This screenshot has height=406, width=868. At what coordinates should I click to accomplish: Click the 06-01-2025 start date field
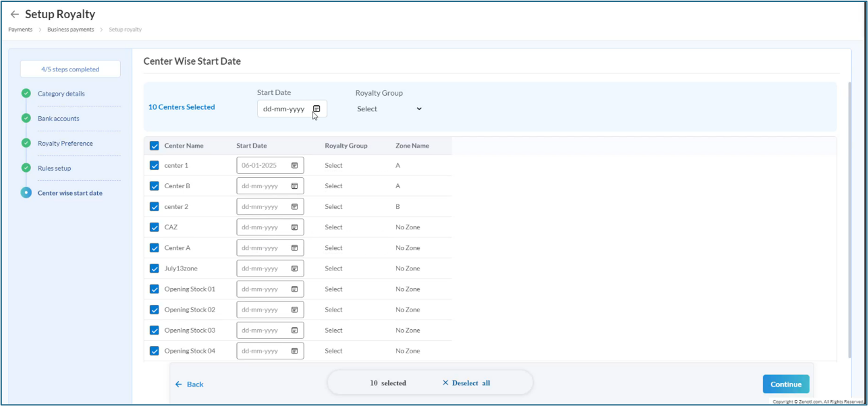click(270, 165)
